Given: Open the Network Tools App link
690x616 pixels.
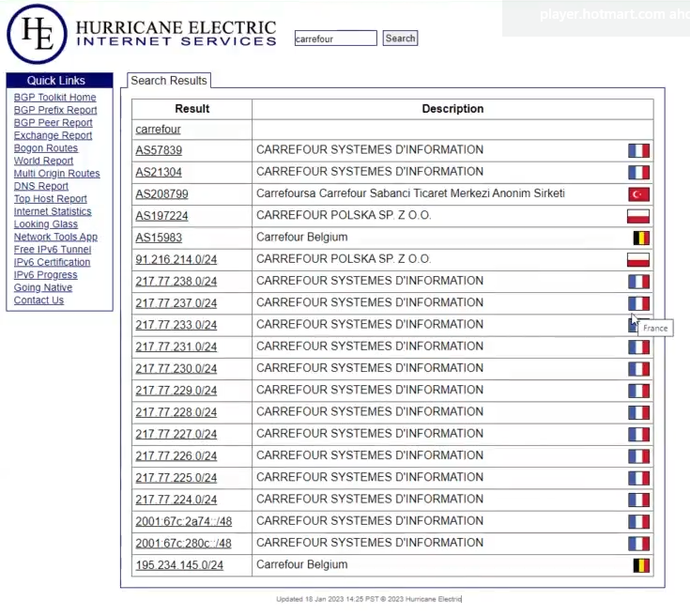Looking at the screenshot, I should pyautogui.click(x=55, y=237).
